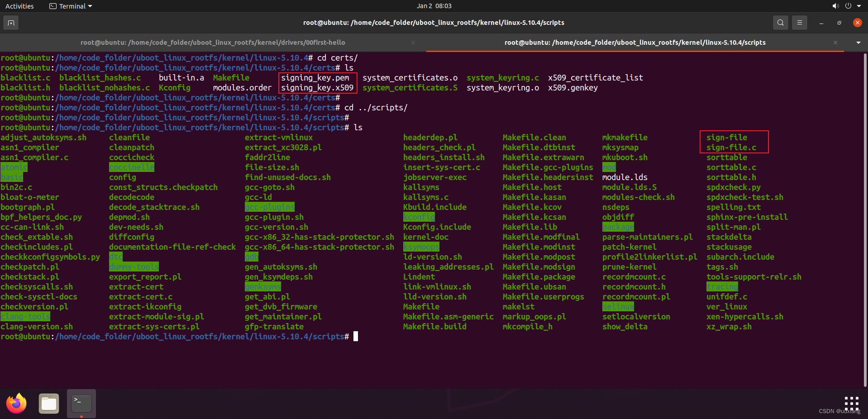
Task: Open the Jan 2 08:03 clock menu
Action: click(434, 6)
